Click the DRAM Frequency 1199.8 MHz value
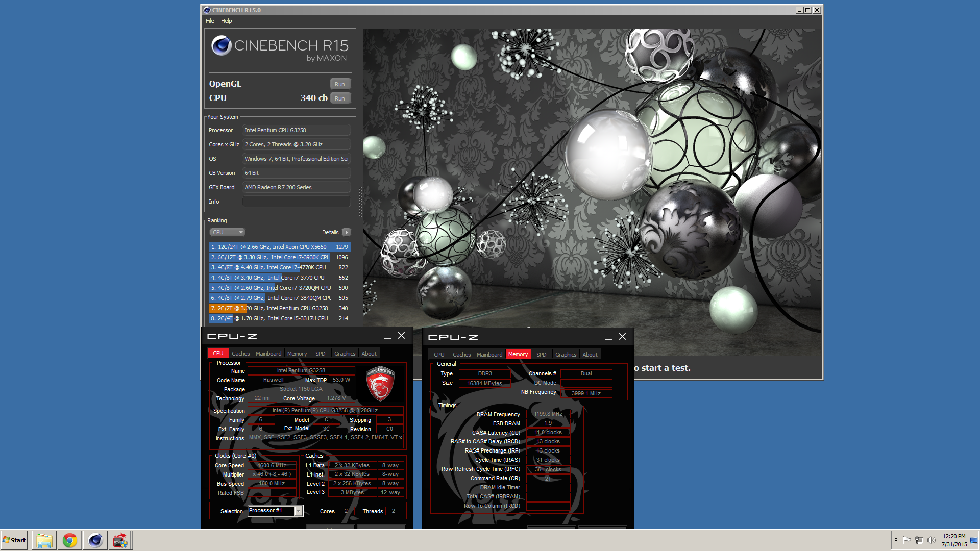980x551 pixels. (x=548, y=414)
